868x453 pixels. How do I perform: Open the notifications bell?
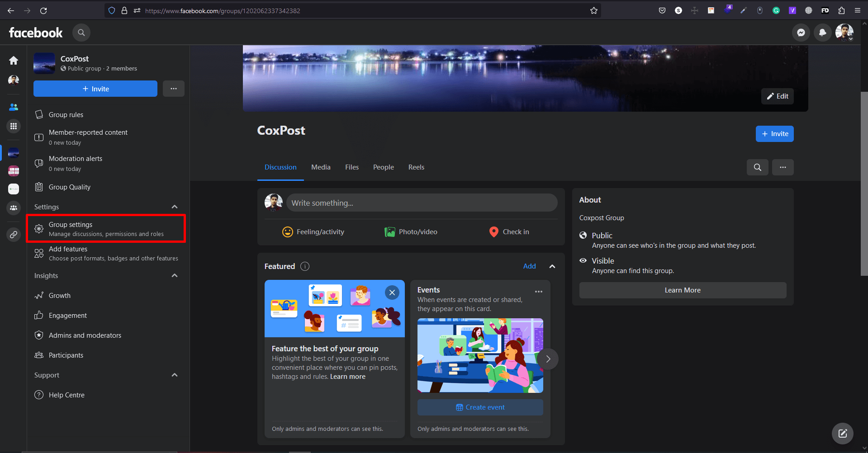tap(822, 33)
